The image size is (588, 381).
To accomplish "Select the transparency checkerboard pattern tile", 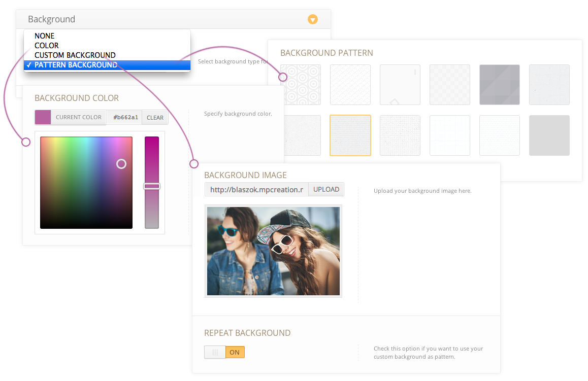I will click(x=449, y=85).
